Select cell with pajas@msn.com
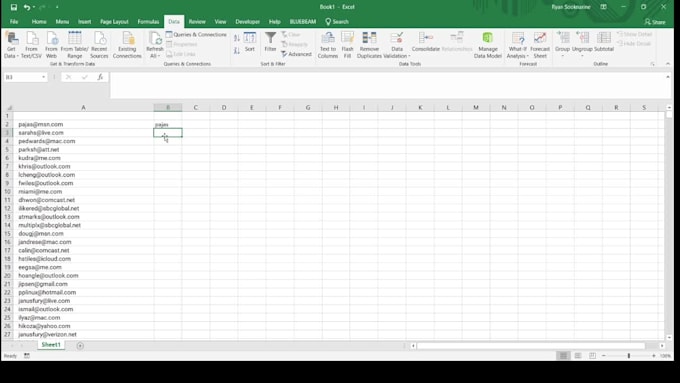The width and height of the screenshot is (680, 383). 83,124
